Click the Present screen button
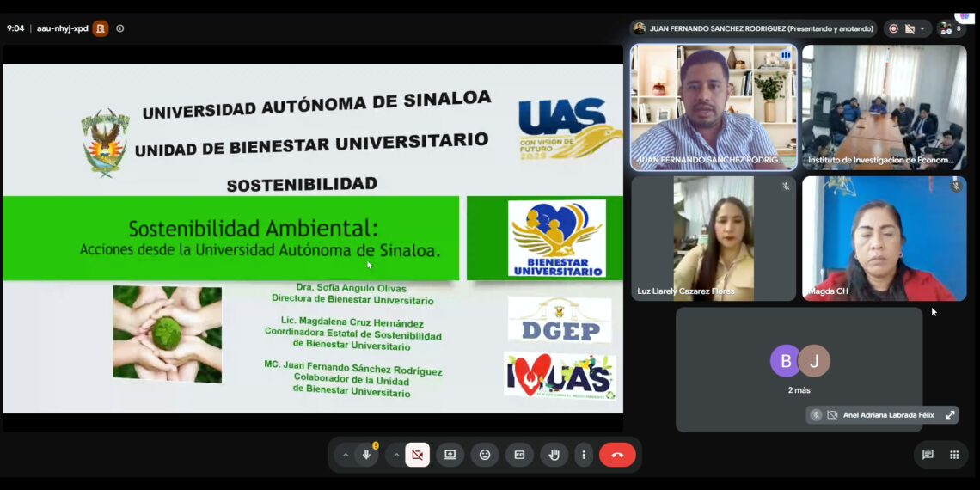 click(x=450, y=455)
